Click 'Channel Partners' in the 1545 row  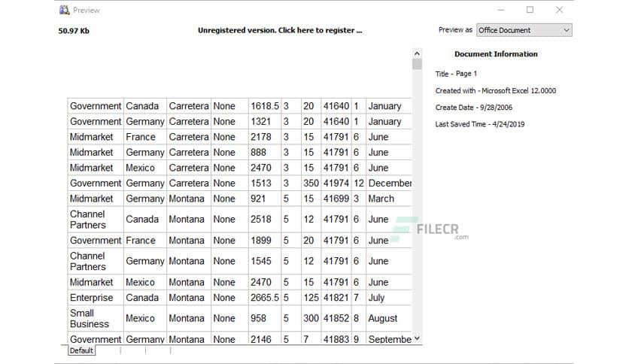(x=96, y=261)
